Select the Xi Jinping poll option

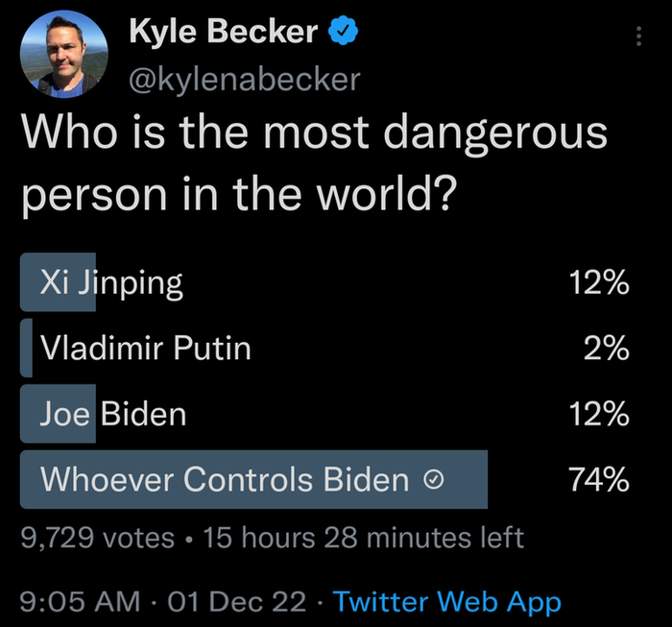tap(110, 282)
